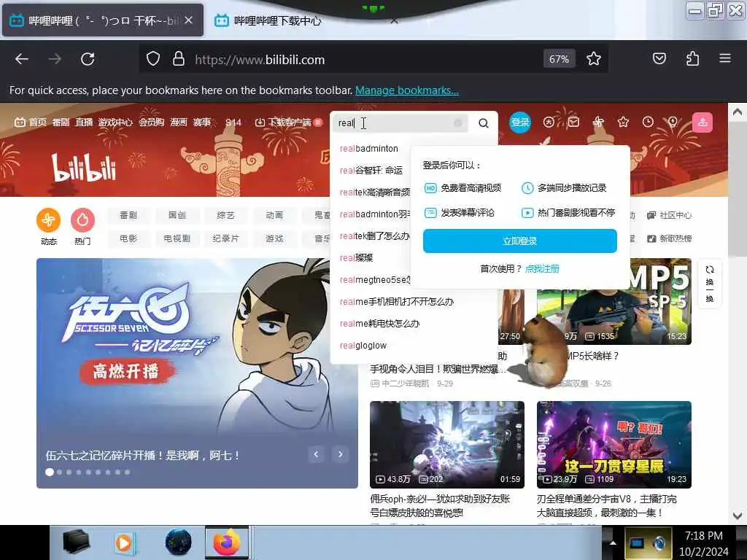
Task: Open the fan dynamic icon in header
Action: (598, 122)
